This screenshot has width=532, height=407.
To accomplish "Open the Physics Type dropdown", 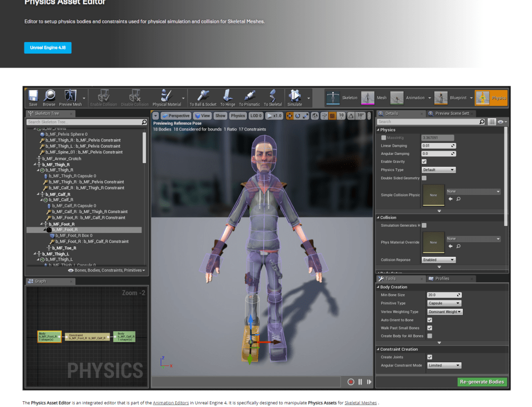I will (x=438, y=170).
